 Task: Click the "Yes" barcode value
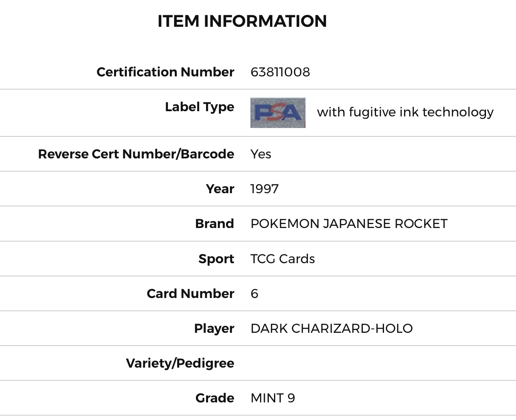pos(261,154)
